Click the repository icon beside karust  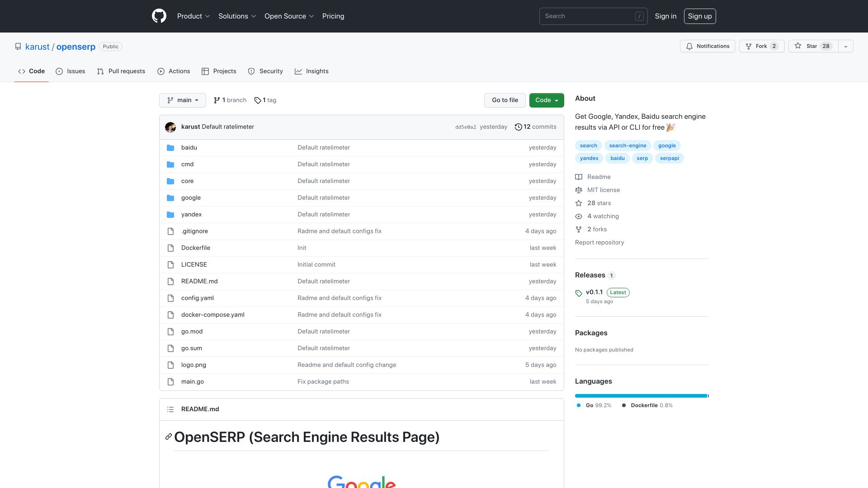(x=18, y=47)
